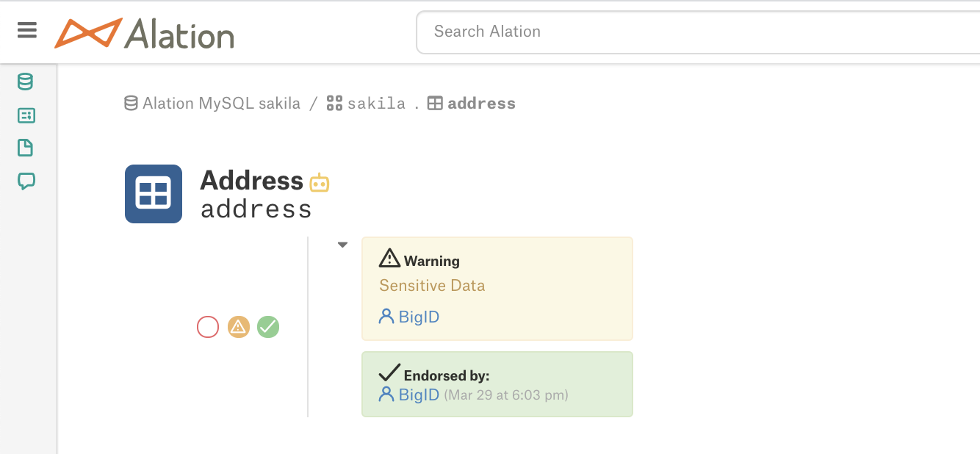Open the articles document icon in sidebar
This screenshot has width=980, height=454.
tap(26, 148)
